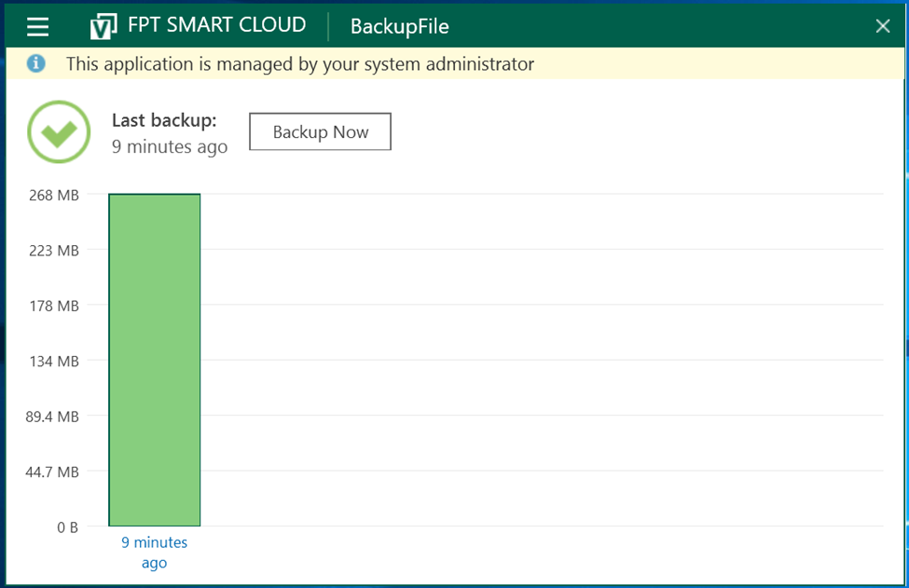Click the 134 MB axis label
Screen dimensions: 909x588
tap(54, 362)
